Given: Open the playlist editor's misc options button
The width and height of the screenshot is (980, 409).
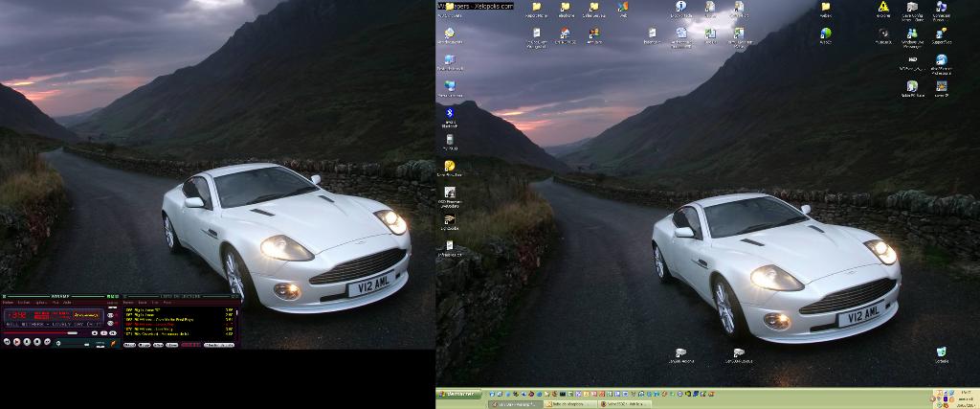Looking at the screenshot, I should coord(171,345).
